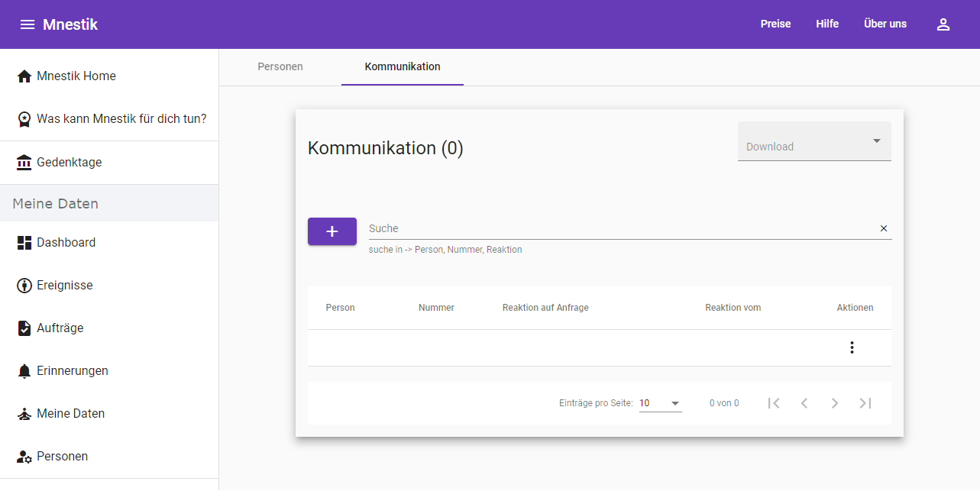Go to the next page arrow
The height and width of the screenshot is (491, 980).
pyautogui.click(x=834, y=403)
